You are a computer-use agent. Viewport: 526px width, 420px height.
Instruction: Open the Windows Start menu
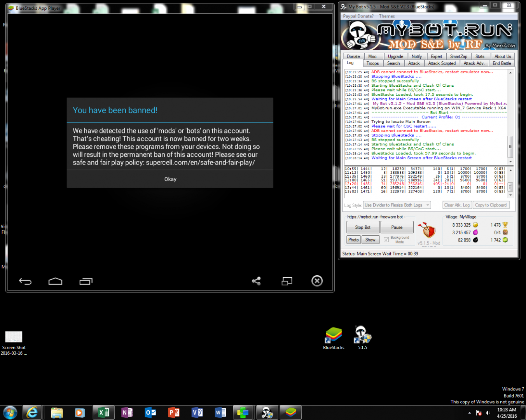click(x=10, y=412)
